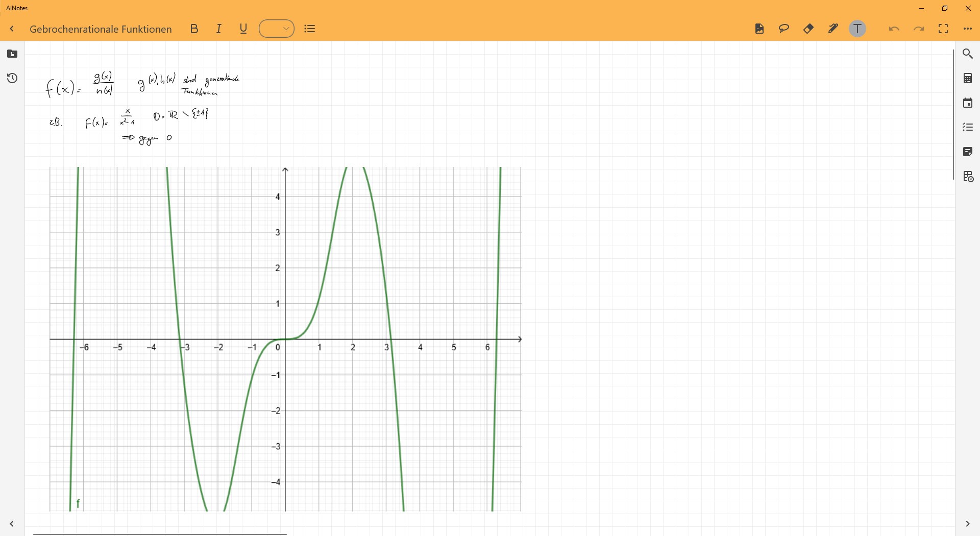The image size is (980, 536).
Task: Open the sticky note tool
Action: [968, 152]
